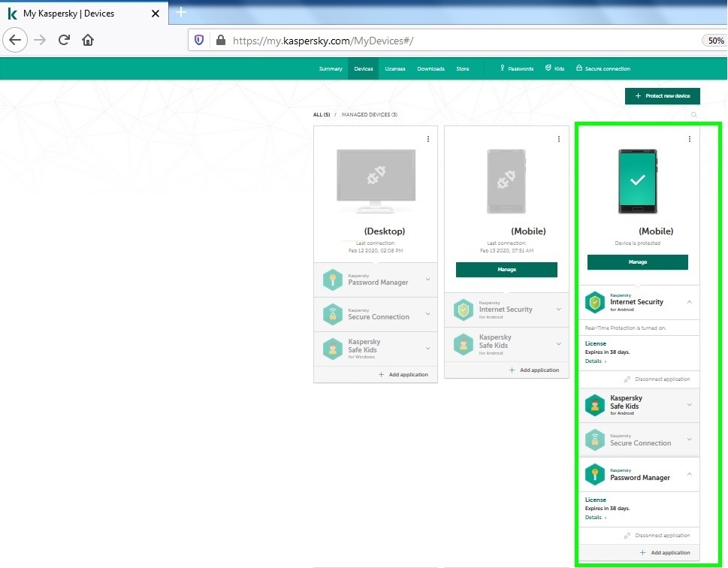Collapse Password Manager on protected Mobile card
The width and height of the screenshot is (728, 568).
coord(690,474)
